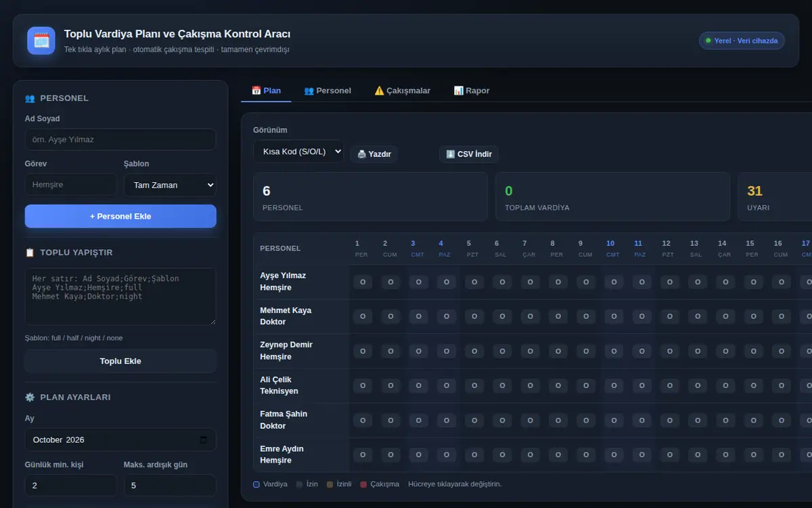Open the Şablon dropdown showing Tam Zaman

(x=170, y=185)
